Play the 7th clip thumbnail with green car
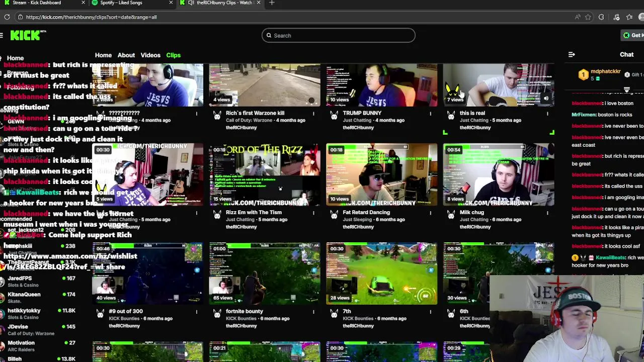Image resolution: width=644 pixels, height=362 pixels. 381,274
